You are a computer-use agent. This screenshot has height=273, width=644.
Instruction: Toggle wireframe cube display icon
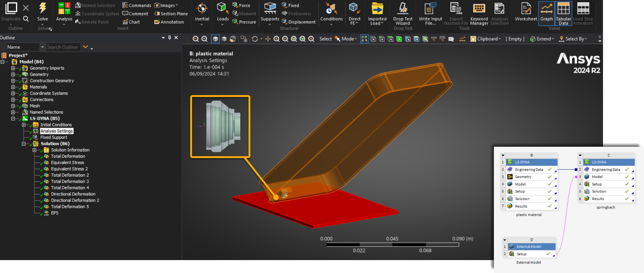pyautogui.click(x=224, y=39)
